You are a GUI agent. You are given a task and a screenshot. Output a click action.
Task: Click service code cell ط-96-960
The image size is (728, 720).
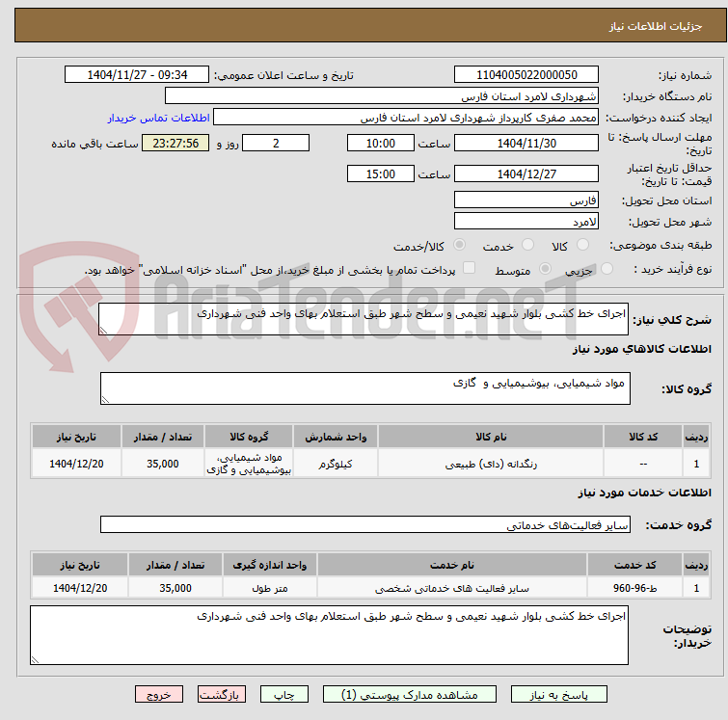[x=634, y=588]
